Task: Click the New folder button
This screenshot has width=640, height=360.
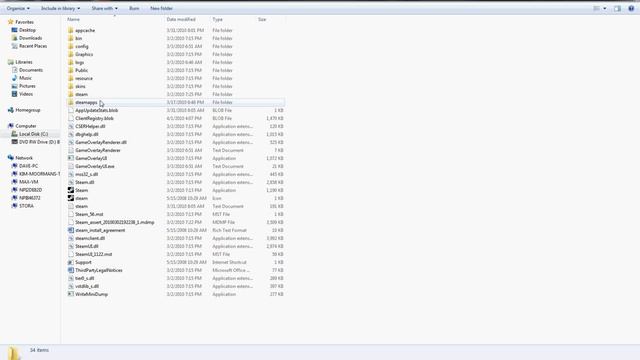Action: 161,8
